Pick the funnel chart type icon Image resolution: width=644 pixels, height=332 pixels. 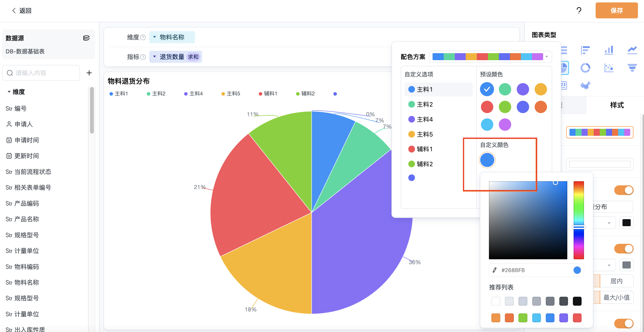(x=632, y=68)
